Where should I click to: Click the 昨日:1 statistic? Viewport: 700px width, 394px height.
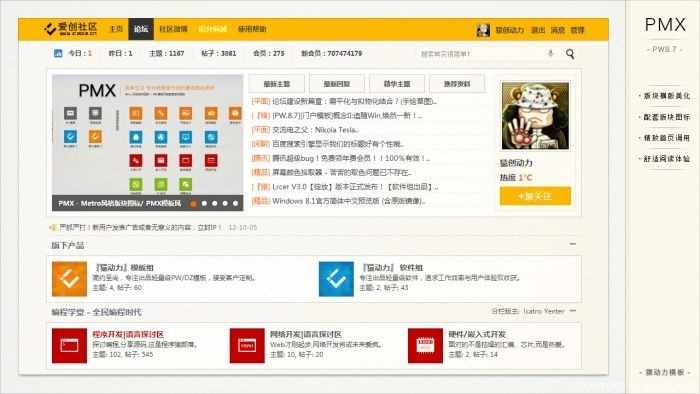click(121, 53)
